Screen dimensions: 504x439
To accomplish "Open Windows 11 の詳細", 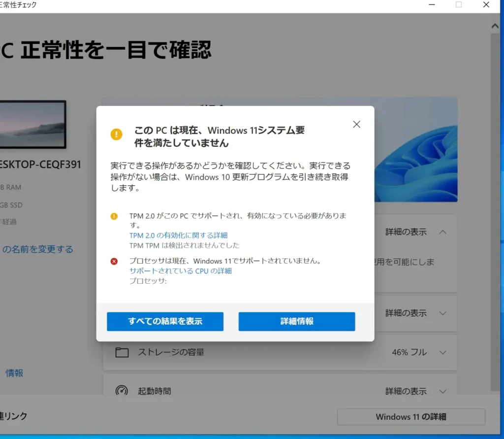I will click(410, 417).
